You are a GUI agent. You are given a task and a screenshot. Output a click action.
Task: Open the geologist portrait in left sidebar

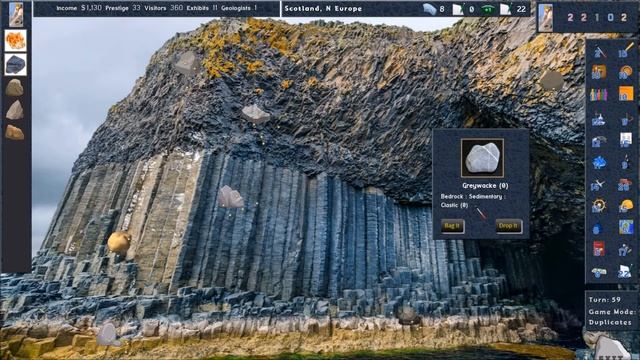click(x=16, y=14)
